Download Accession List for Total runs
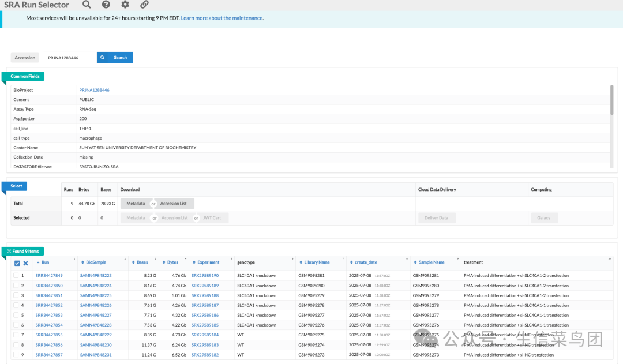This screenshot has height=364, width=623. pos(173,204)
